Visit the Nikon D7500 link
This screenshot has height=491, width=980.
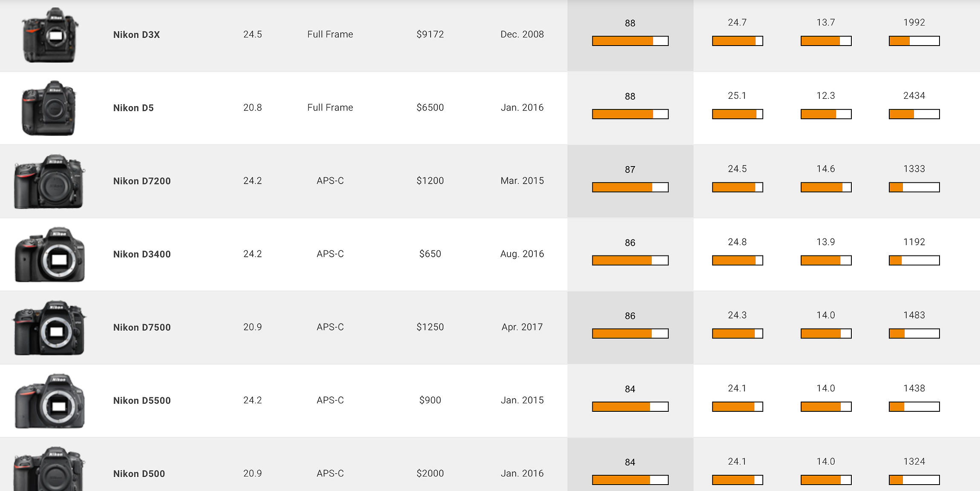tap(142, 327)
